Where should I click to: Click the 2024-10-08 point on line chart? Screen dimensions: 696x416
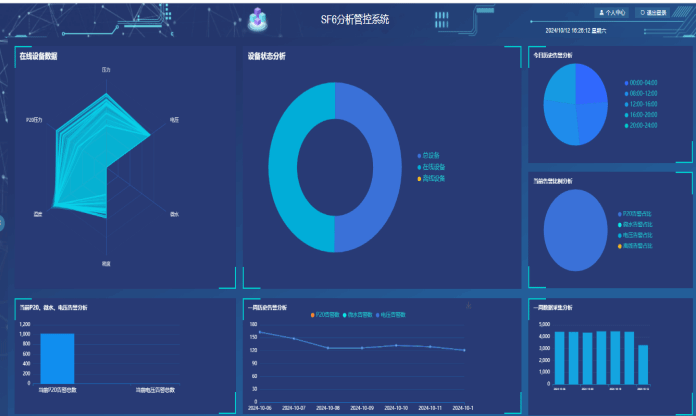328,348
